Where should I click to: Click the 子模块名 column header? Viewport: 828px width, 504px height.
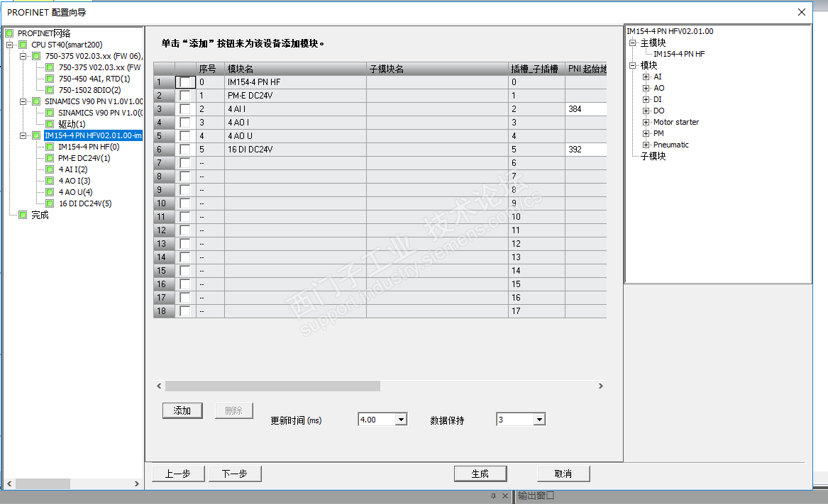(437, 69)
